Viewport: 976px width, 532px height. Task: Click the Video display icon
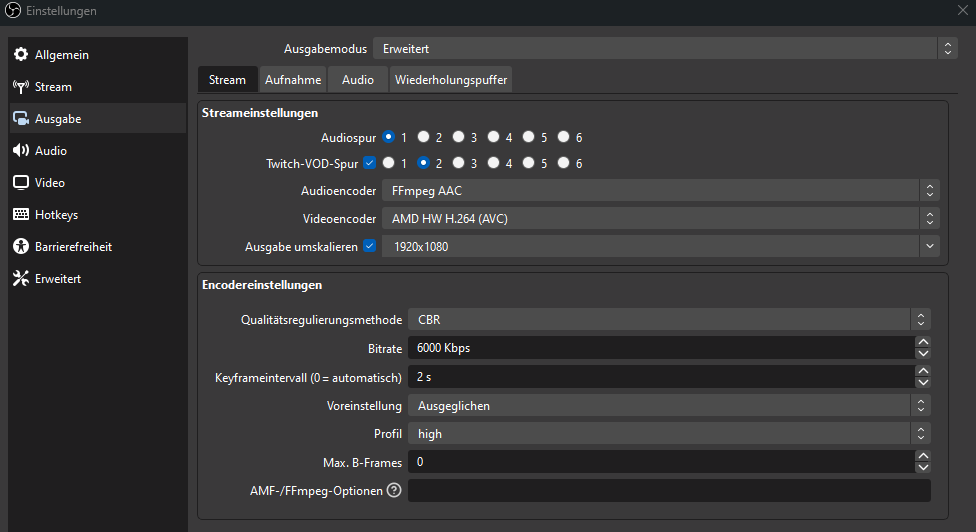21,182
